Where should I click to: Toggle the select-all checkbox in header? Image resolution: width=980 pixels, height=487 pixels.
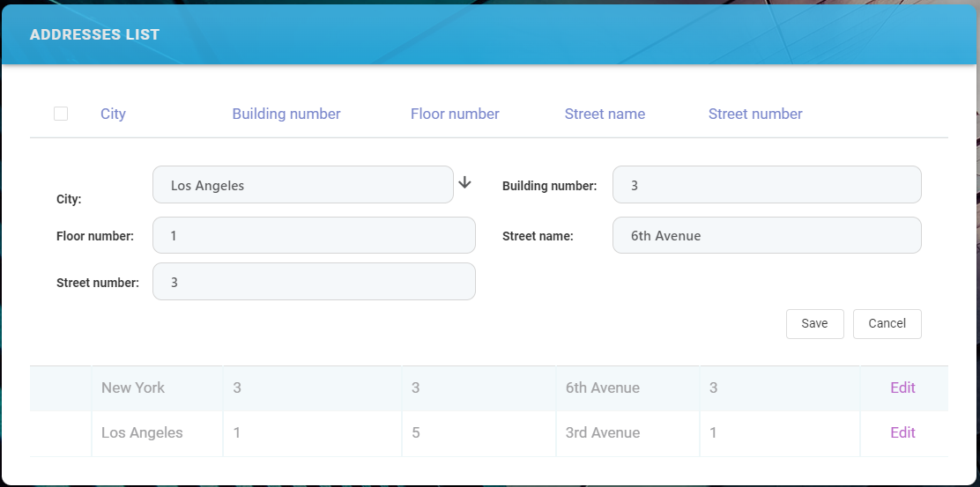(61, 114)
